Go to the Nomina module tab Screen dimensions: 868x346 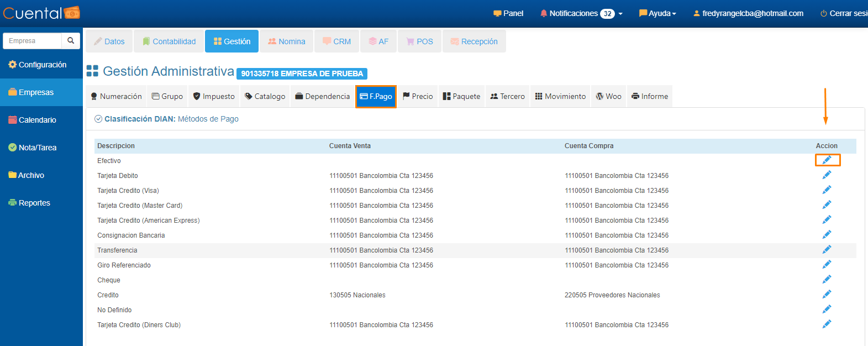(x=286, y=41)
